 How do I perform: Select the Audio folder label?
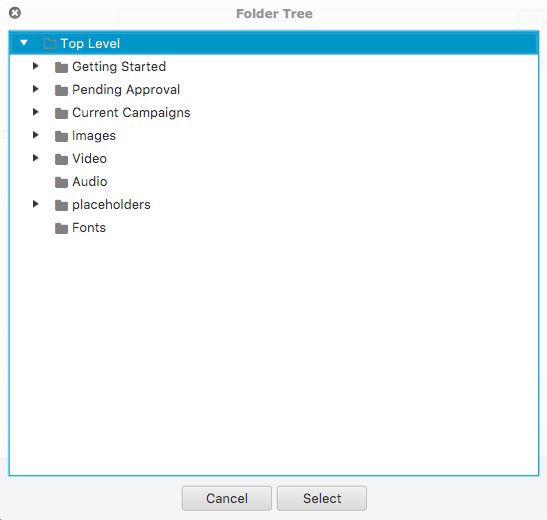pos(90,182)
